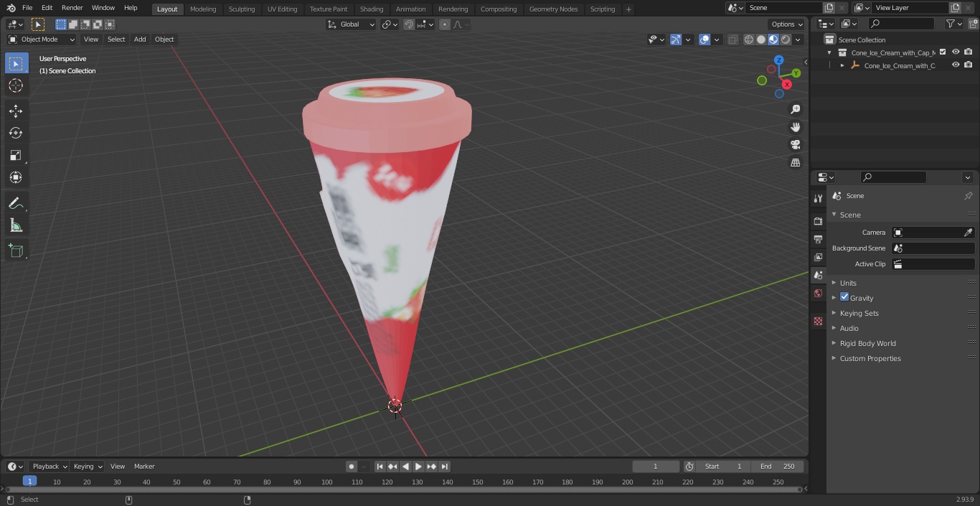
Task: Open the Output properties tab
Action: click(818, 239)
